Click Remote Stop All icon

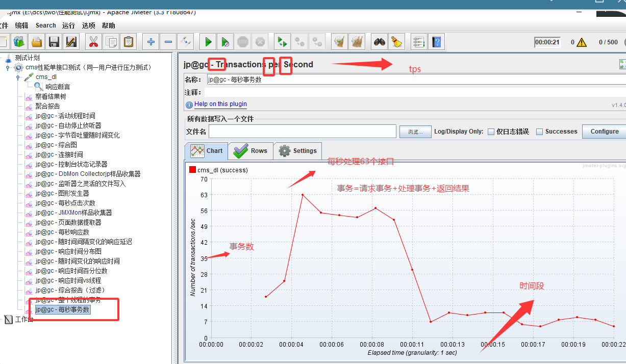pyautogui.click(x=299, y=42)
